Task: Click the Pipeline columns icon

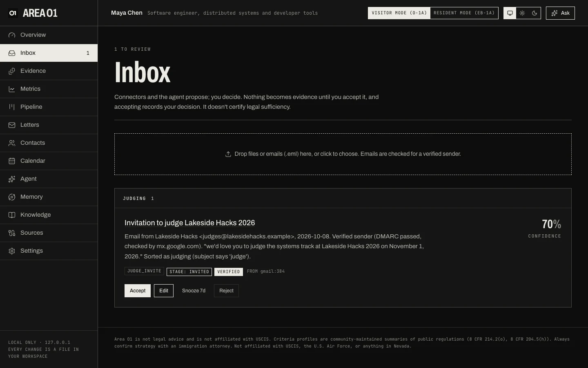Action: [12, 107]
